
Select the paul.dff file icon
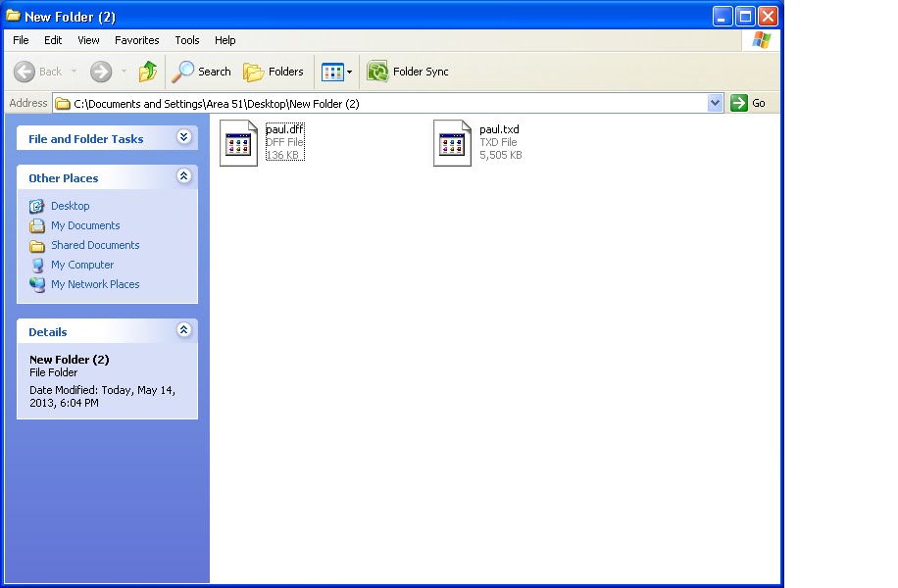[x=239, y=142]
